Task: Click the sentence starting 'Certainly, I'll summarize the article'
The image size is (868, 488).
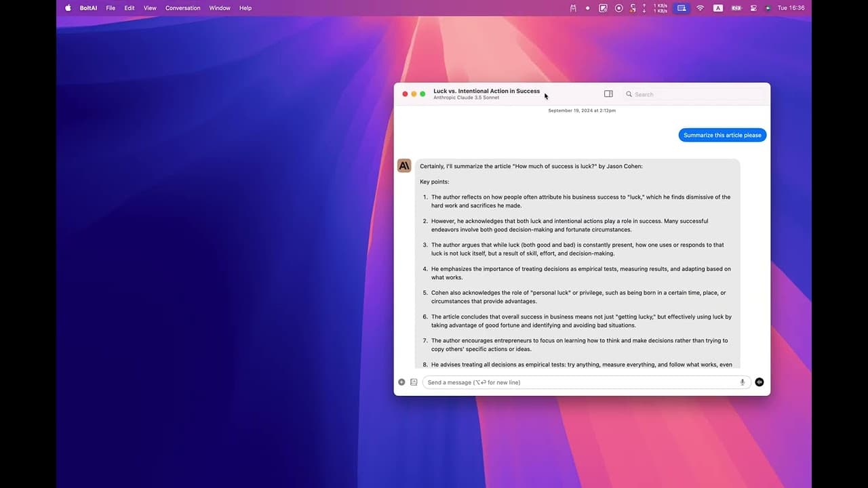Action: pos(531,166)
